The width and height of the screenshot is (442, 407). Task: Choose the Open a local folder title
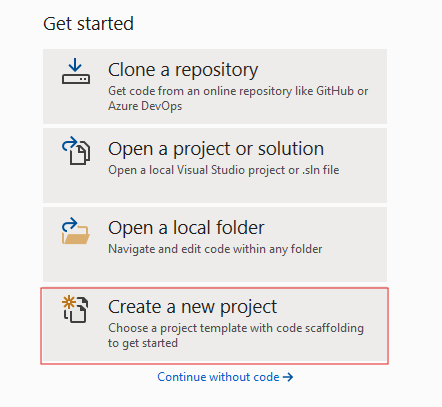pos(186,228)
